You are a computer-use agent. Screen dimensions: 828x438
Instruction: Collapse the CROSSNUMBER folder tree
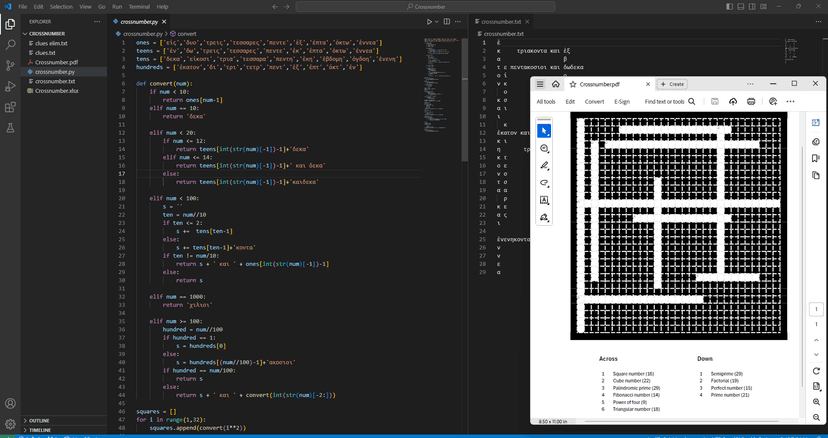click(x=45, y=33)
